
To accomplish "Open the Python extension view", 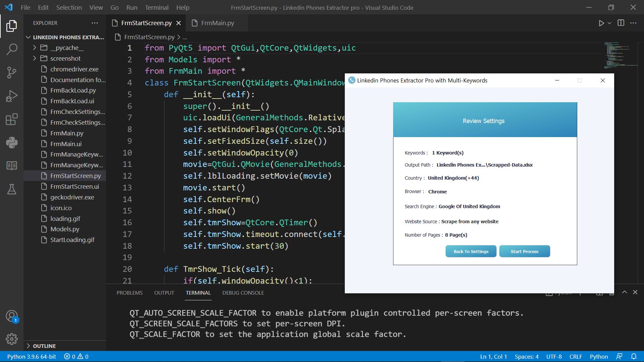I will pyautogui.click(x=12, y=142).
